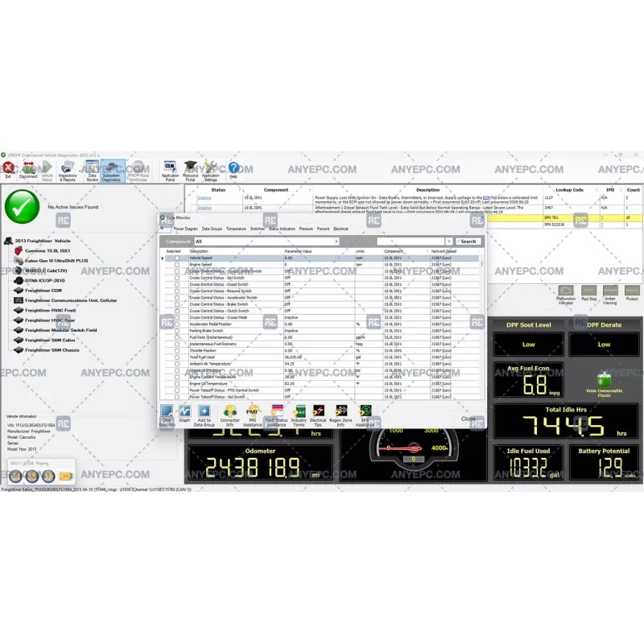The height and width of the screenshot is (644, 644).
Task: Click inside the component search field
Action: click(x=410, y=241)
